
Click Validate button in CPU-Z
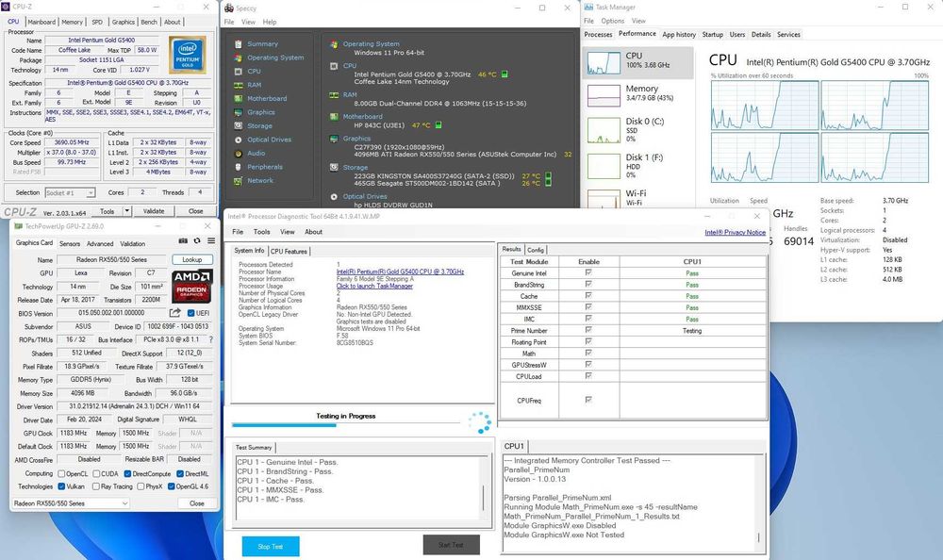click(154, 211)
